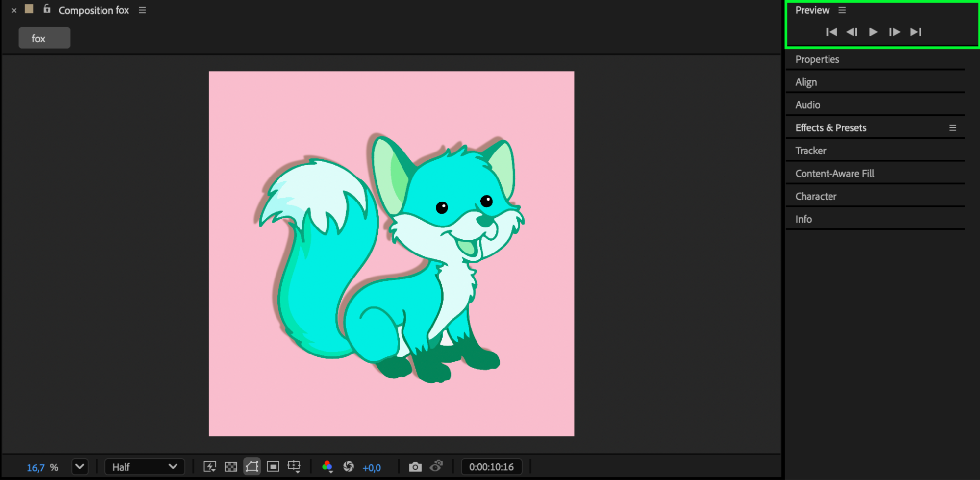Screen dimensions: 980x480
Task: Open the grid and guide options
Action: tap(294, 466)
